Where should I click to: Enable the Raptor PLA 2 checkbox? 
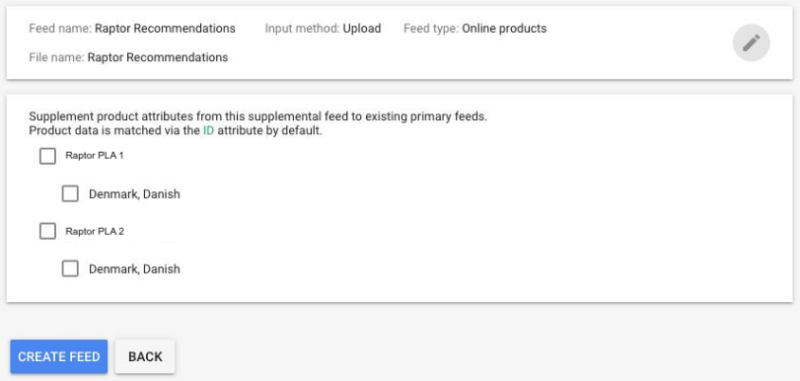coord(47,232)
